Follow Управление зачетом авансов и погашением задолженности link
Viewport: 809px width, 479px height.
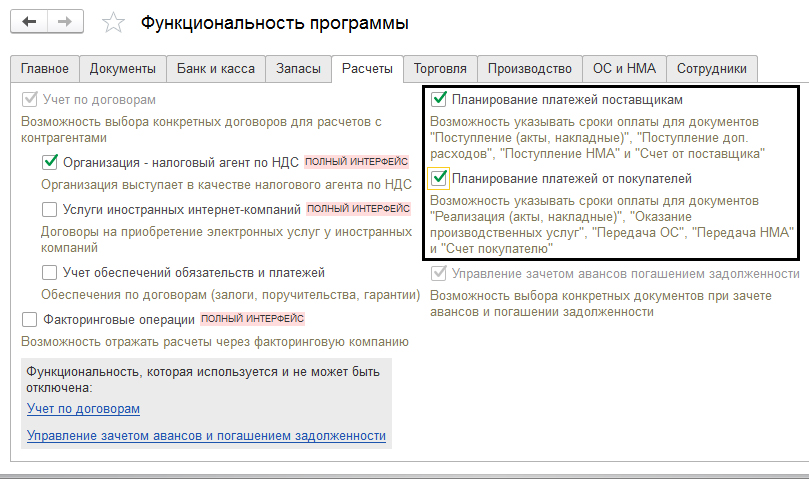click(206, 436)
